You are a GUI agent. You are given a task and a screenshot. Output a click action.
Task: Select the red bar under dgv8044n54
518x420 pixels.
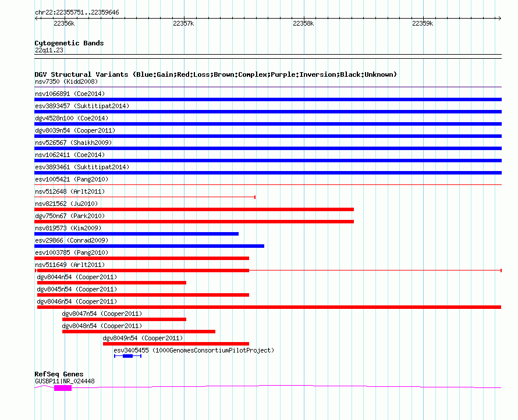point(112,283)
